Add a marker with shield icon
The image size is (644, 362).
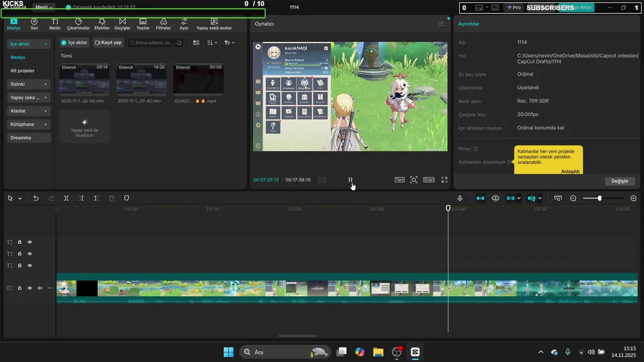127,199
